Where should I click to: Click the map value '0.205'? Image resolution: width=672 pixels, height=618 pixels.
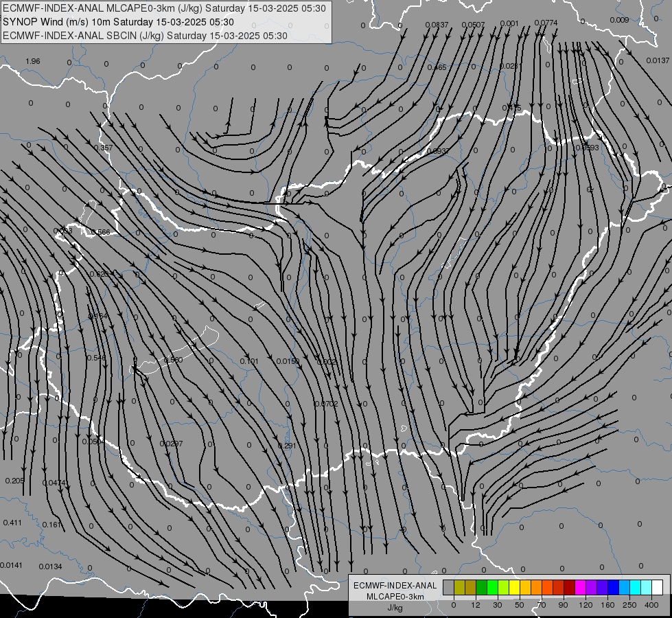pos(14,481)
